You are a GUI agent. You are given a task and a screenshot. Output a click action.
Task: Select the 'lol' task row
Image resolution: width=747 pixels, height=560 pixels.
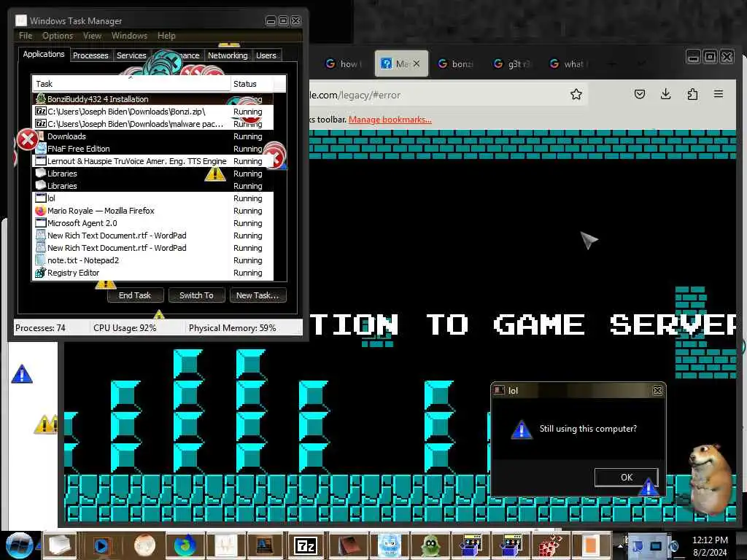[x=153, y=198]
